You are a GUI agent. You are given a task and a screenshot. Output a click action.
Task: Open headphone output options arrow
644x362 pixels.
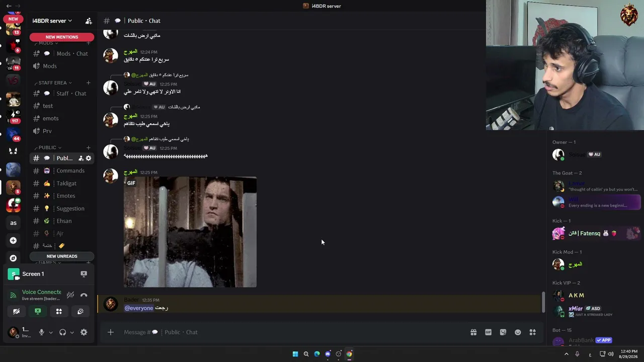click(72, 332)
